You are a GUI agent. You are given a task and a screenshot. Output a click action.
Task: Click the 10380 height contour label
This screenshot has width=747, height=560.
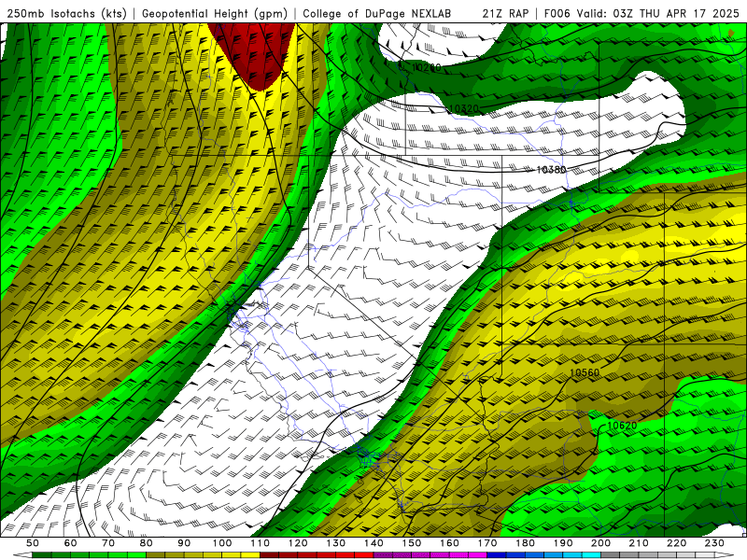551,169
